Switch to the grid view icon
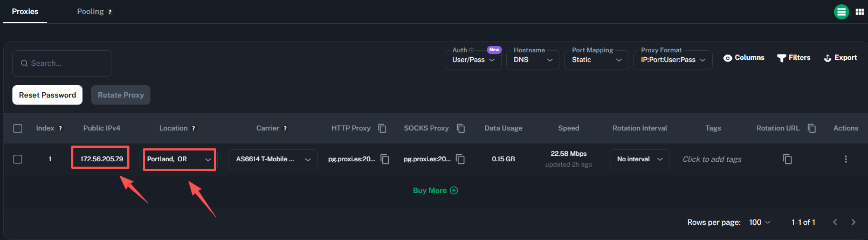Screen dimensions: 868x240 click(859, 12)
